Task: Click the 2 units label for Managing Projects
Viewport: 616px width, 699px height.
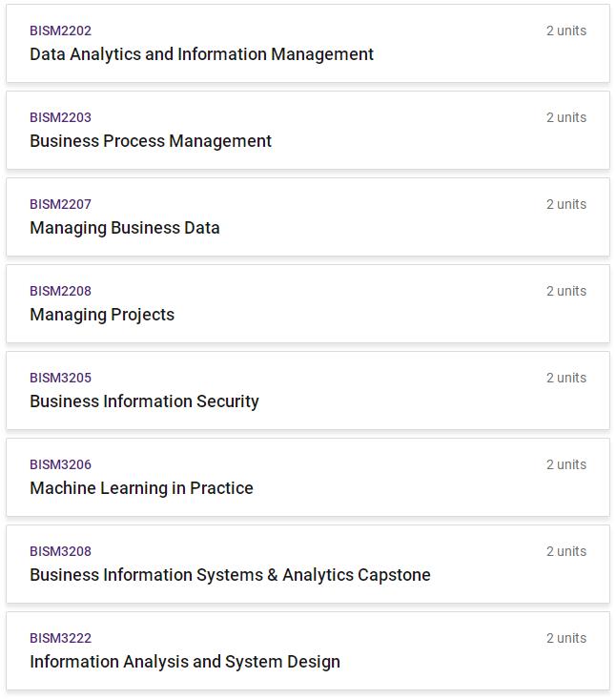Action: 566,291
